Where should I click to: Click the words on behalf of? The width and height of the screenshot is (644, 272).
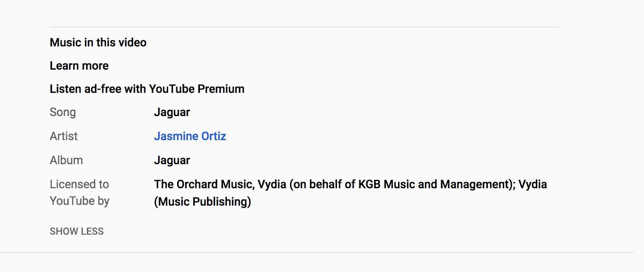coord(323,184)
